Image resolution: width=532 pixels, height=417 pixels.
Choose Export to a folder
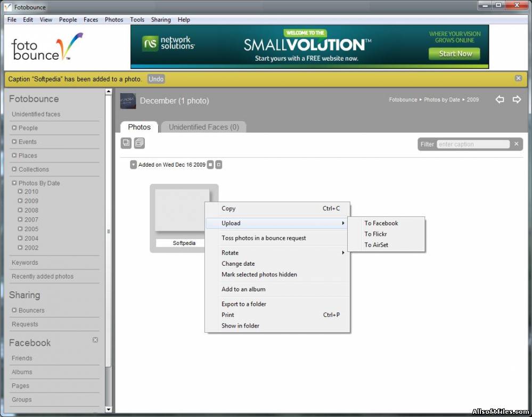coord(277,304)
